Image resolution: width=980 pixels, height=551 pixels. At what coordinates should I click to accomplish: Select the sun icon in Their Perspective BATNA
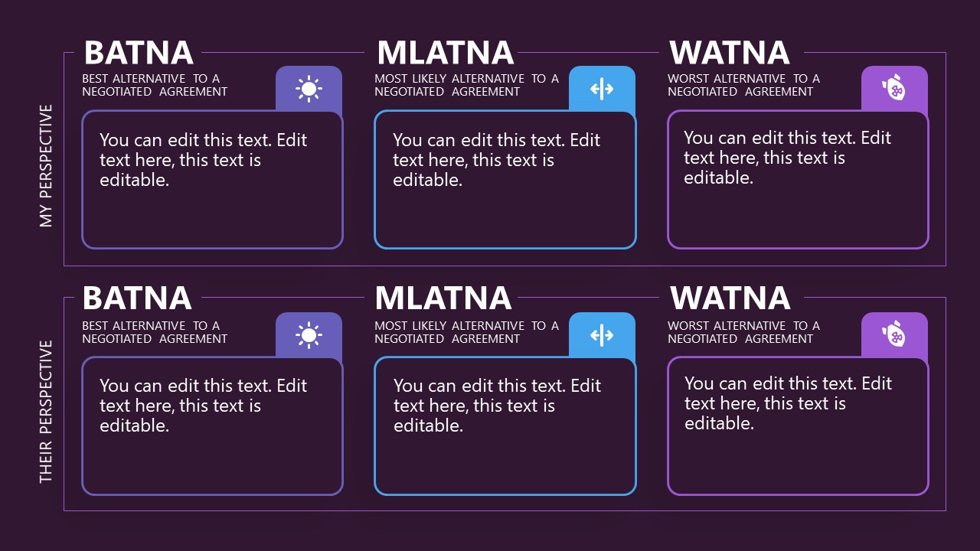(x=309, y=335)
